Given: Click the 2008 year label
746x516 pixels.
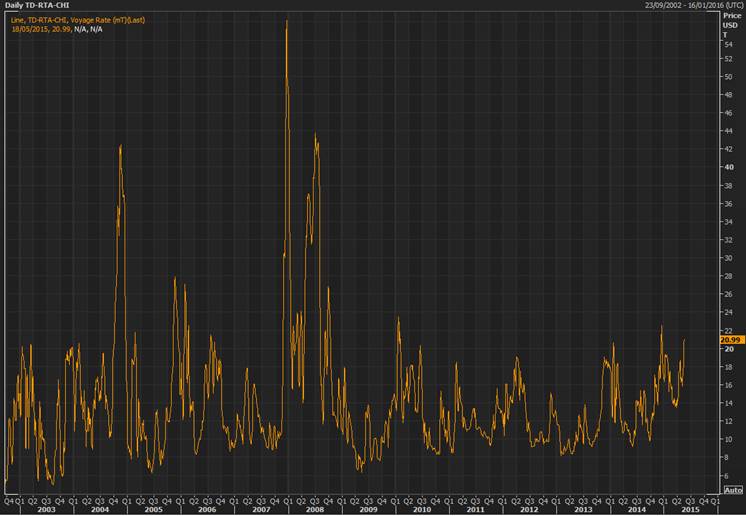Looking at the screenshot, I should (314, 510).
